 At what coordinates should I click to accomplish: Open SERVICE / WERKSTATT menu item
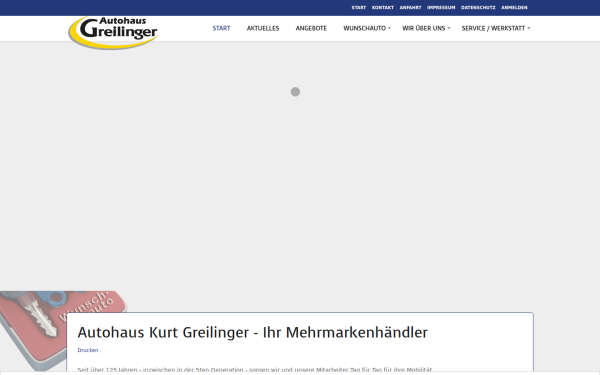pos(493,28)
